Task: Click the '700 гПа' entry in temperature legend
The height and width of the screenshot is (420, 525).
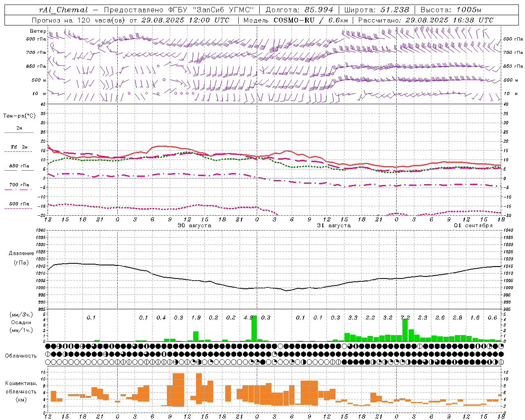Action: 19,185
